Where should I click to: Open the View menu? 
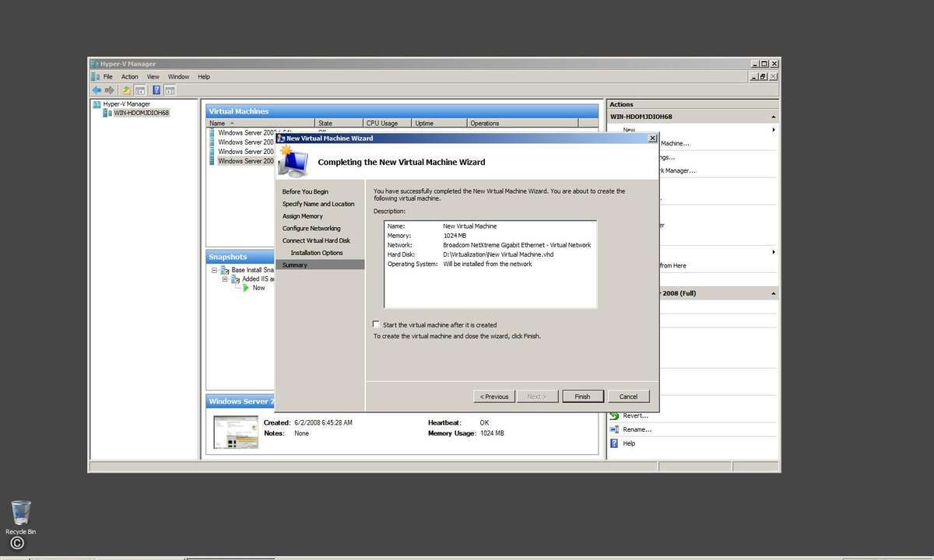[x=153, y=77]
